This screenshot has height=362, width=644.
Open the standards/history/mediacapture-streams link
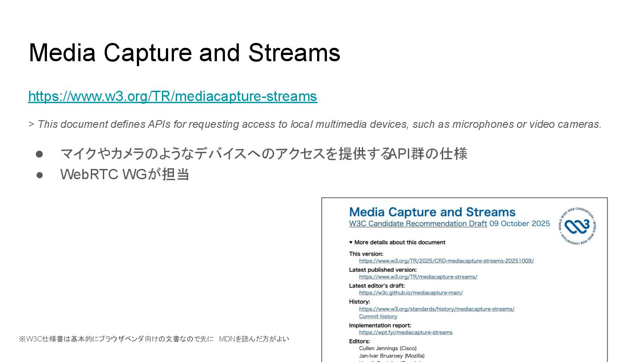[436, 309]
